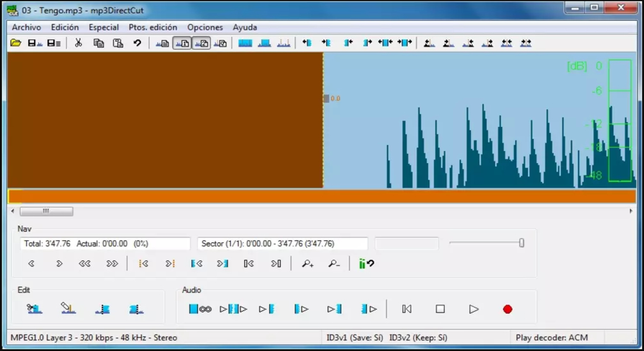Click the Save selection toolbar icon
The width and height of the screenshot is (644, 351).
tap(54, 43)
